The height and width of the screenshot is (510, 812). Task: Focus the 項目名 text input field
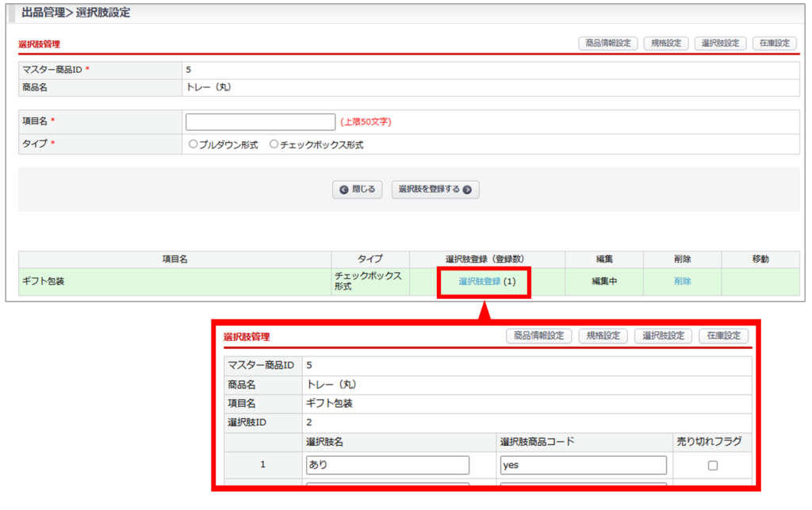point(260,122)
